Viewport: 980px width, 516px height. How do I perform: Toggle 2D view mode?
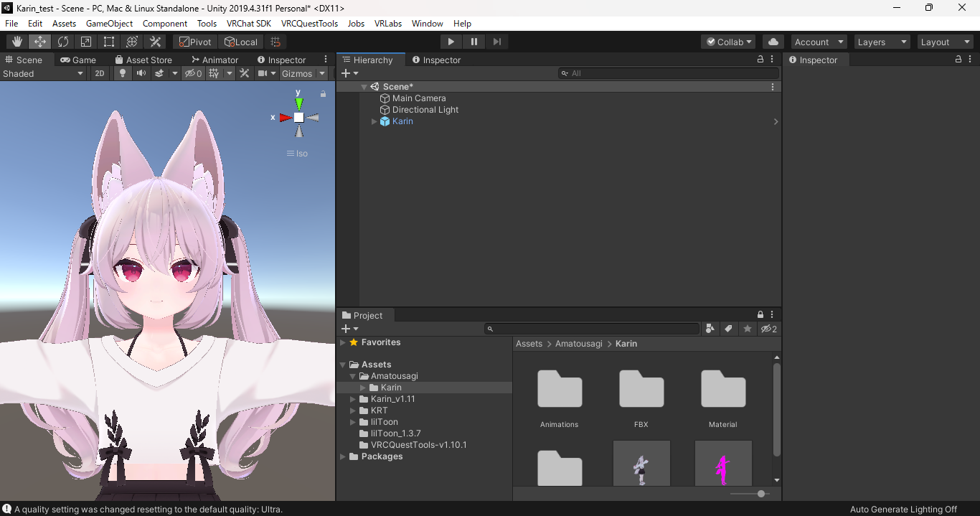(x=100, y=73)
